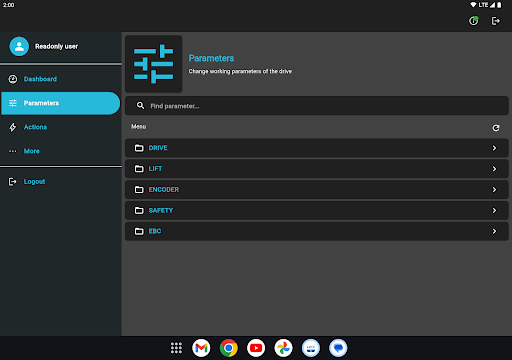Click the SAFETY folder icon
512x360 pixels.
139,210
